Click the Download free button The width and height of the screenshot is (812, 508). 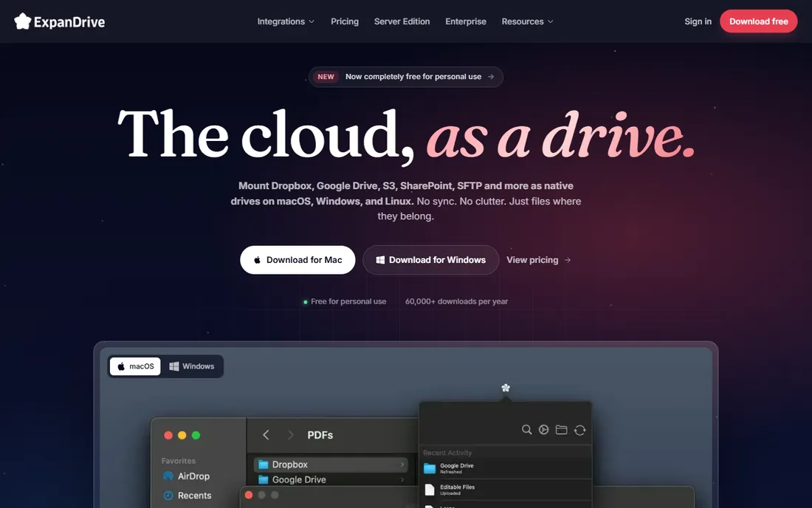point(758,21)
